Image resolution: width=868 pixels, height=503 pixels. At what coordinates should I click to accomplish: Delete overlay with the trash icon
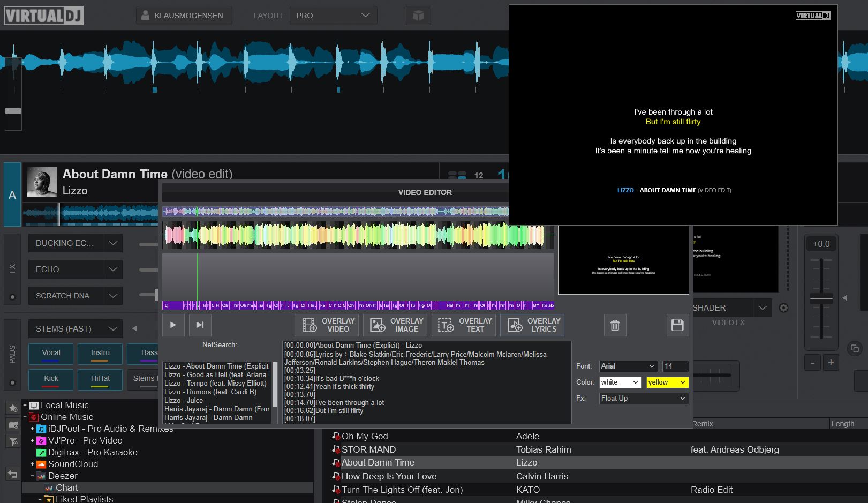[x=615, y=325]
